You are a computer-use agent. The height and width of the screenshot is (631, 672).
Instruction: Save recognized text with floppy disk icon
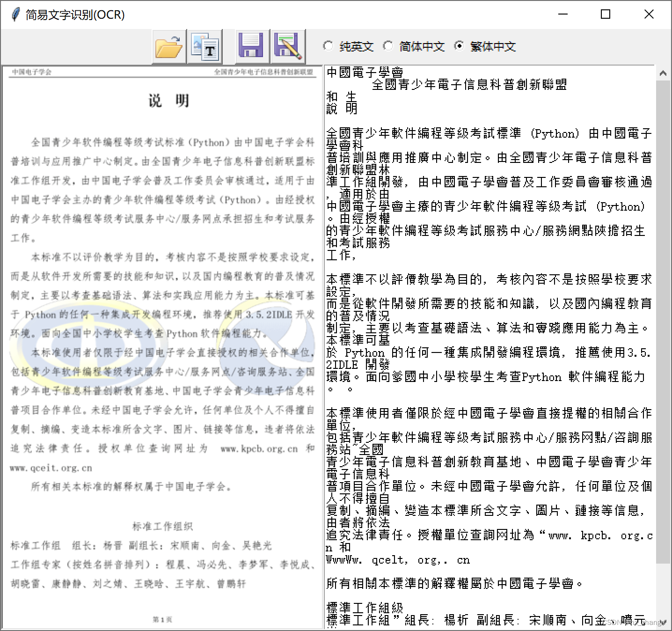tap(251, 46)
